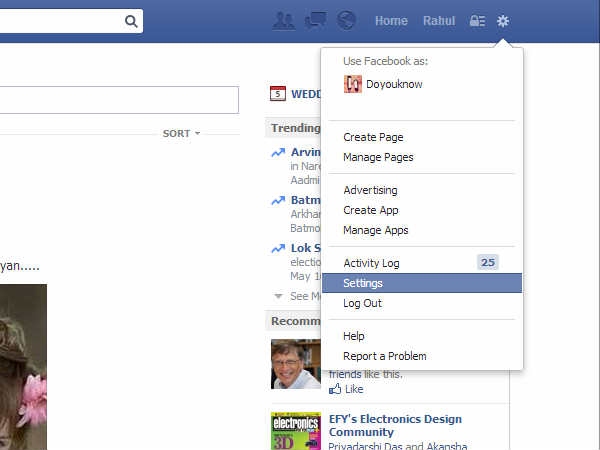
Task: Open friend requests icon
Action: click(284, 21)
